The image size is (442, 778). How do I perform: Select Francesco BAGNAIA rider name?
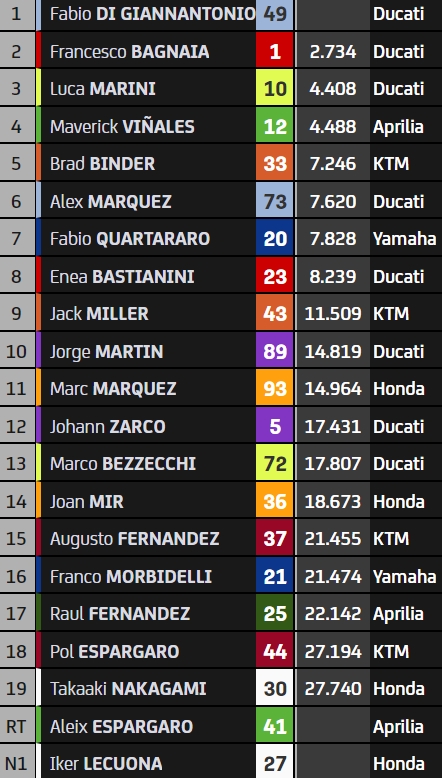[x=129, y=52]
